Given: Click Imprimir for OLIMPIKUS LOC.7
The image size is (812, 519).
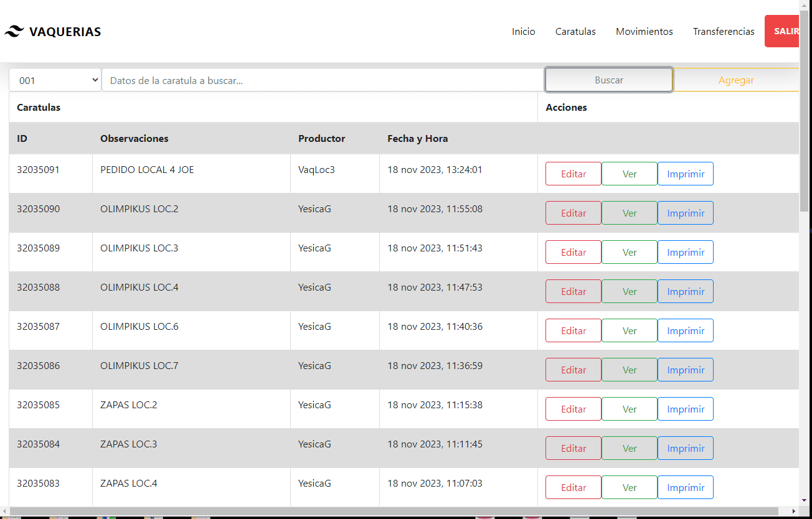Looking at the screenshot, I should coord(686,370).
